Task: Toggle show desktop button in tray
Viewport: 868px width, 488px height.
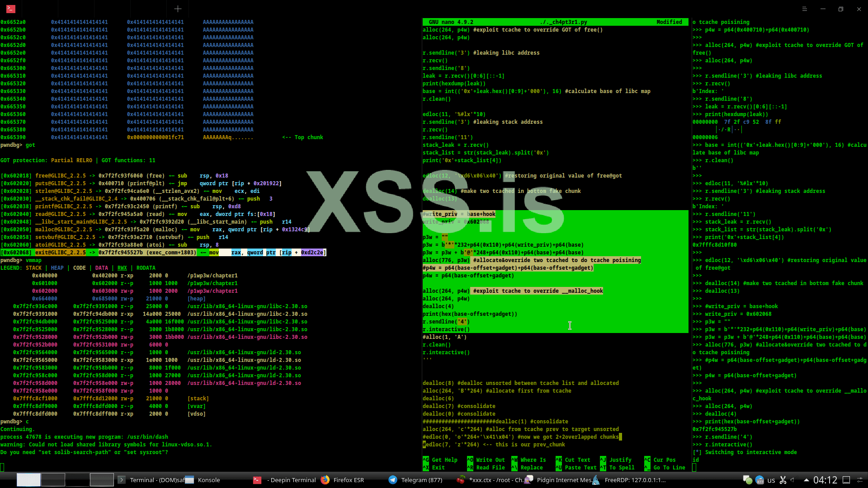Action: click(x=846, y=480)
